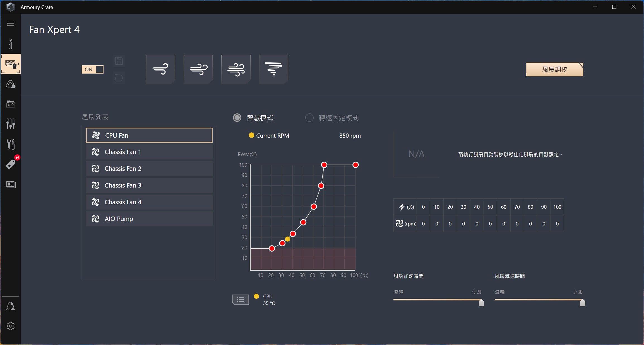
Task: Open the temperature source list icon
Action: point(241,300)
